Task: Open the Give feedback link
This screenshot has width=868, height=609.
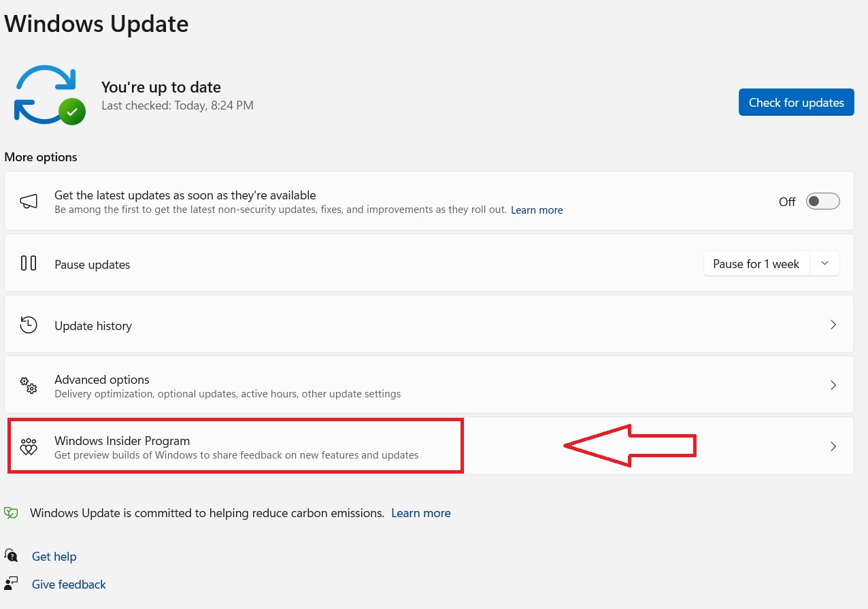Action: [69, 585]
